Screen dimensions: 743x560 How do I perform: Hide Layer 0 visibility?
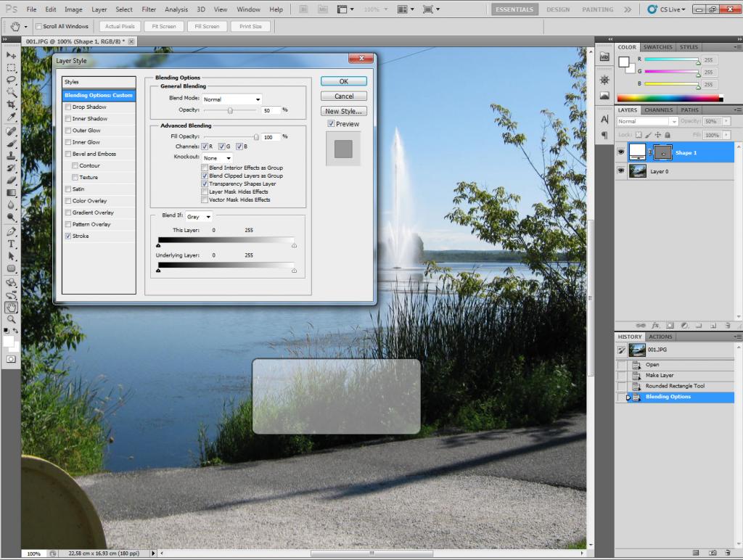[621, 171]
